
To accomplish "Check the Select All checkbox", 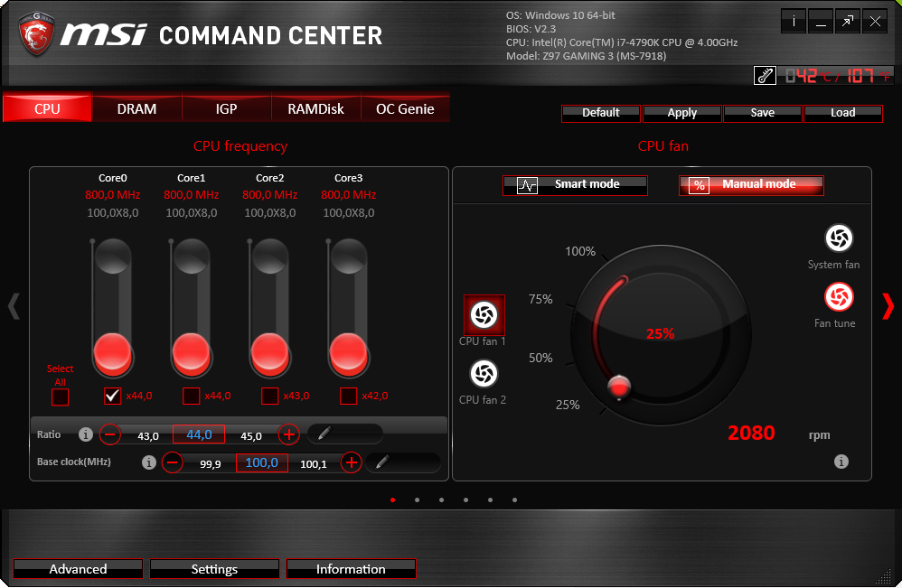I will pos(60,397).
